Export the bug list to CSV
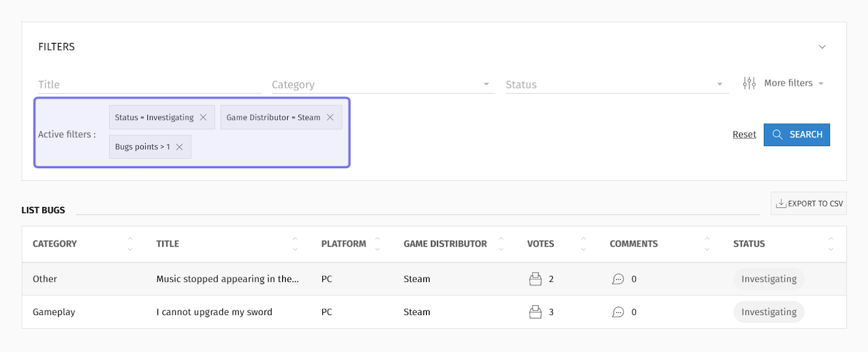Image resolution: width=868 pixels, height=352 pixels. click(x=809, y=203)
